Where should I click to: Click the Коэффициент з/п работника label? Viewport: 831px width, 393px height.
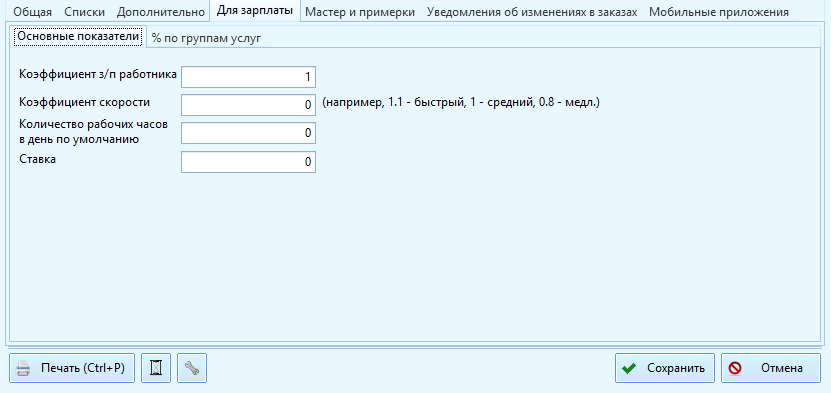(98, 74)
